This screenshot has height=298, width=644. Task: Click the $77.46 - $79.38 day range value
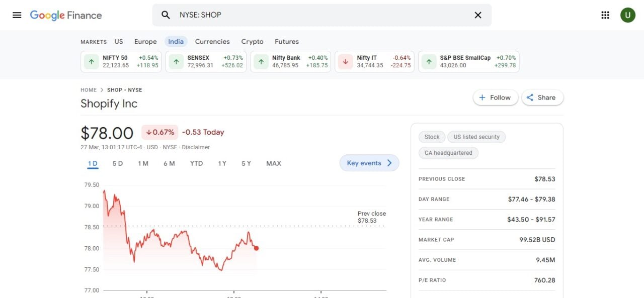click(x=532, y=199)
